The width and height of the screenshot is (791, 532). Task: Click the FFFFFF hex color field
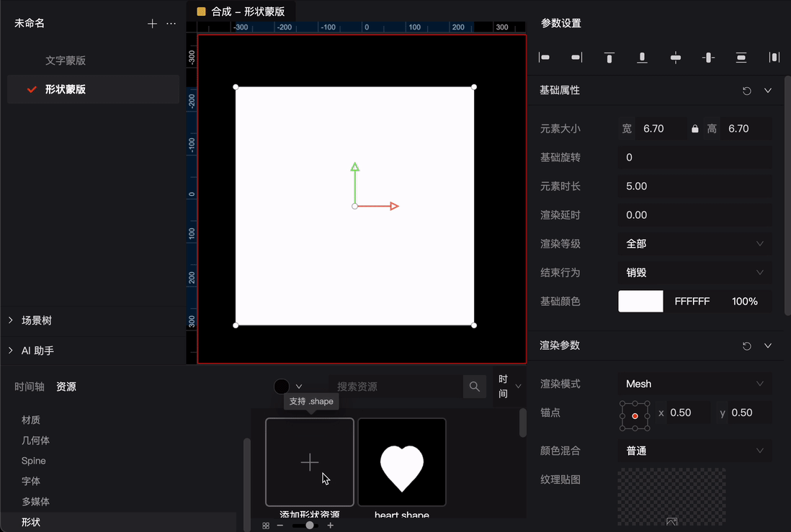[x=692, y=302]
